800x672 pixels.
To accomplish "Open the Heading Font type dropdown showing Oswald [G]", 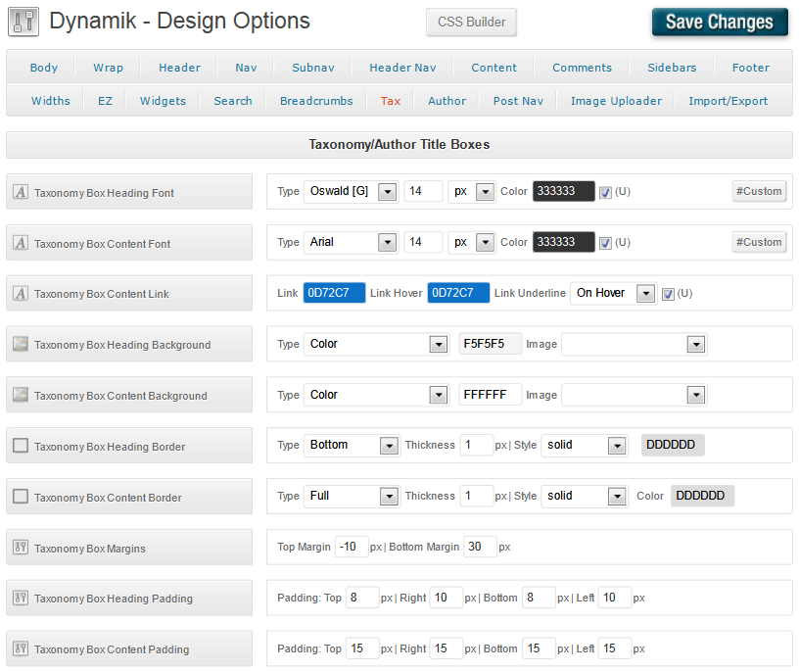I will (x=351, y=191).
